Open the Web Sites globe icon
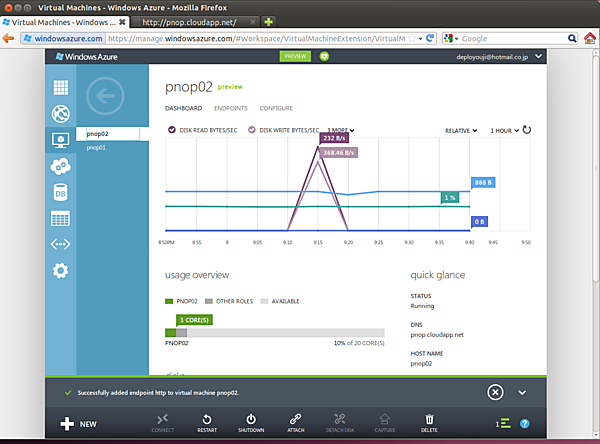The height and width of the screenshot is (444, 600). [60, 114]
